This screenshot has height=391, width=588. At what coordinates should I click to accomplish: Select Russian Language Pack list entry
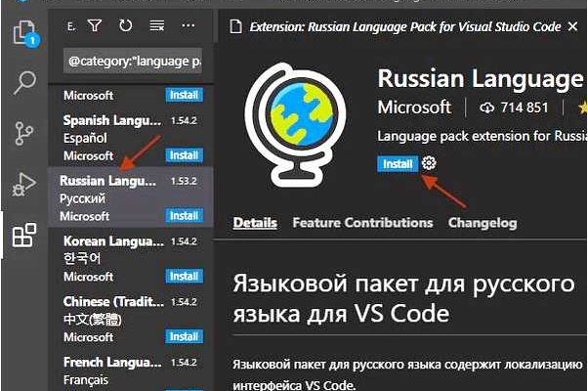tap(131, 197)
